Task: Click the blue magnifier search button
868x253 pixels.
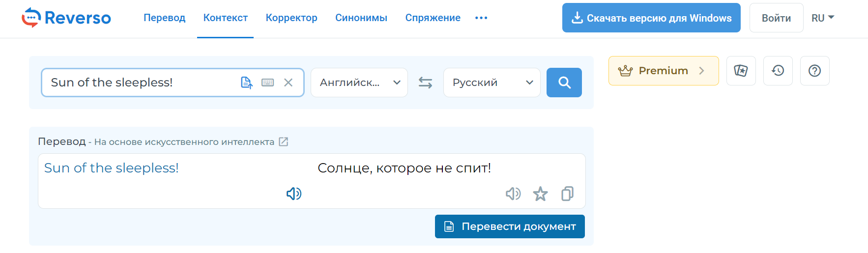Action: [564, 83]
